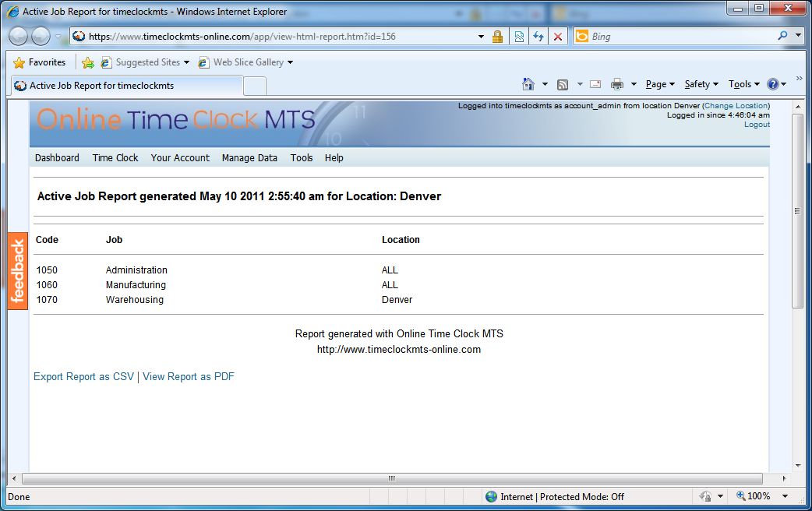This screenshot has height=511, width=812.
Task: Click the blue Help question mark icon
Action: tap(772, 84)
